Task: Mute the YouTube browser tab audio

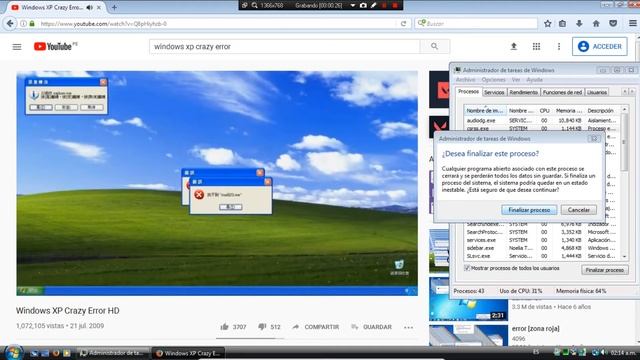Action: tap(89, 7)
